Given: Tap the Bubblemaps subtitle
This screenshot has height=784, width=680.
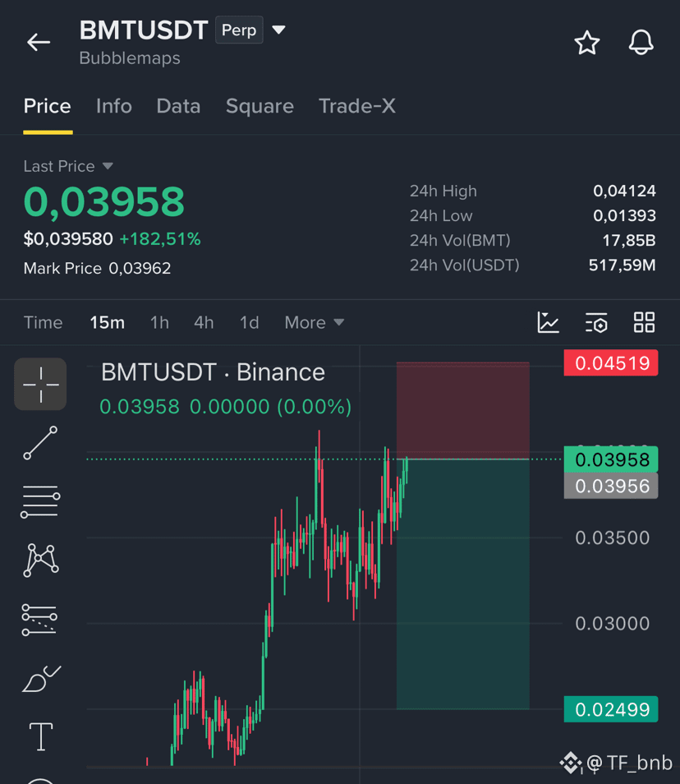Looking at the screenshot, I should pyautogui.click(x=130, y=58).
